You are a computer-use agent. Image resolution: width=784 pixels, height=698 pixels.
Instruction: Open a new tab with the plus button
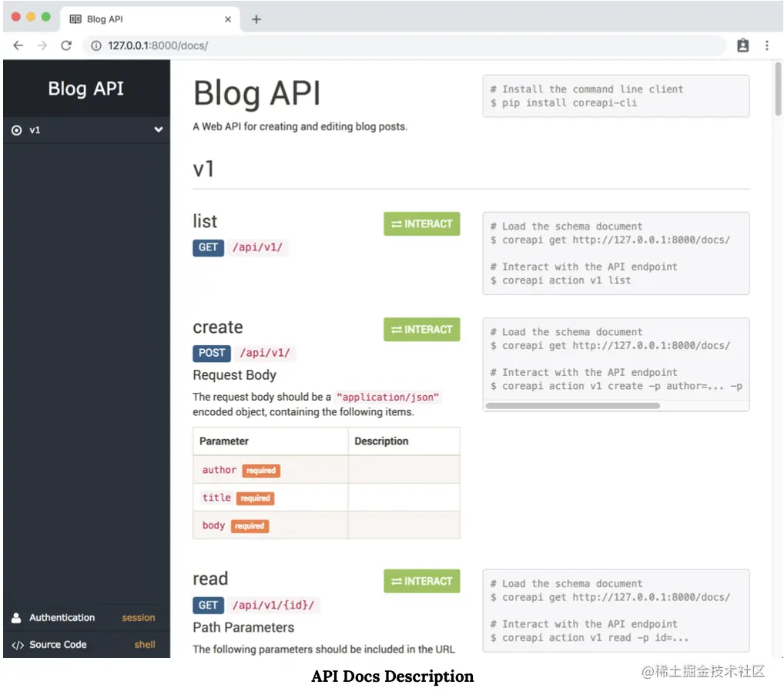(256, 19)
